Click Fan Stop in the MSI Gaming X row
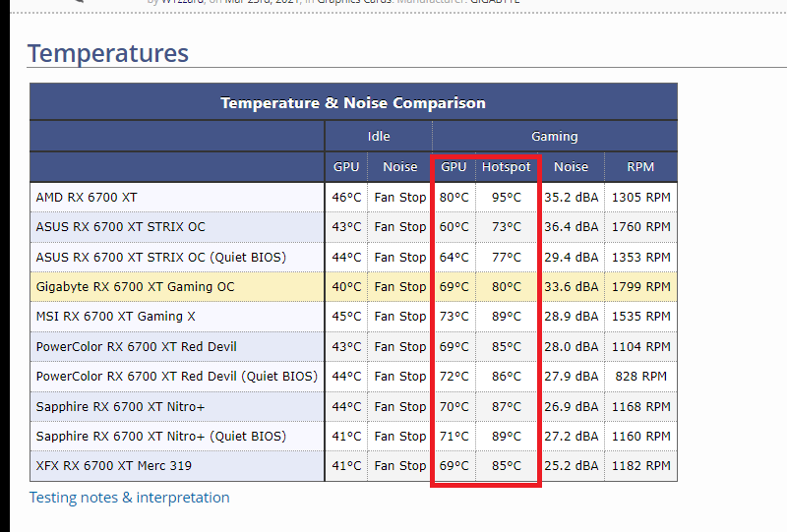787x532 pixels. tap(400, 317)
